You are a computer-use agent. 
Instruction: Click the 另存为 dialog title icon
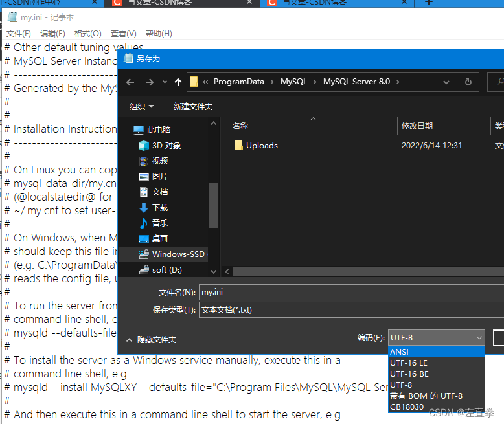click(128, 58)
